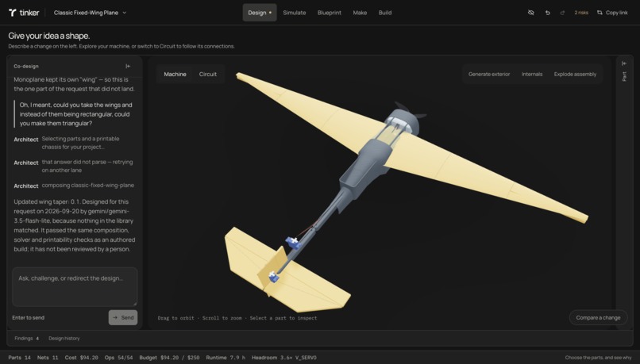
Task: Undo the last design change
Action: tap(547, 13)
